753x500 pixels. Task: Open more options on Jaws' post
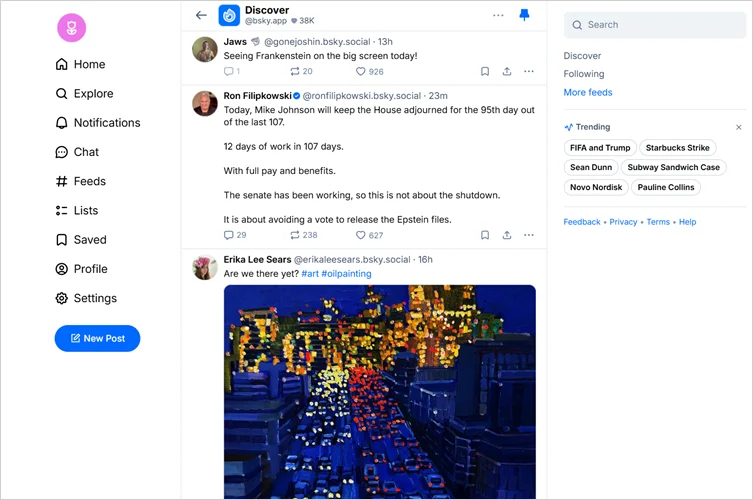(x=529, y=72)
